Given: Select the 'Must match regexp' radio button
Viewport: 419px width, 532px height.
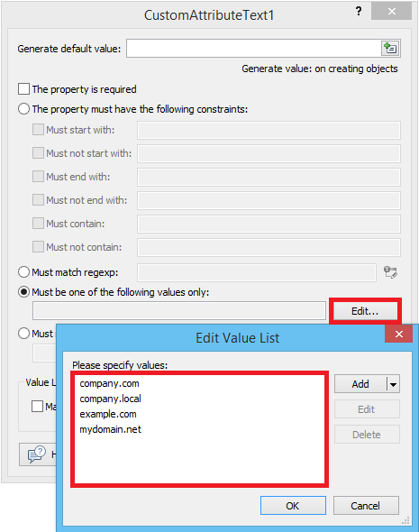Looking at the screenshot, I should coord(23,272).
